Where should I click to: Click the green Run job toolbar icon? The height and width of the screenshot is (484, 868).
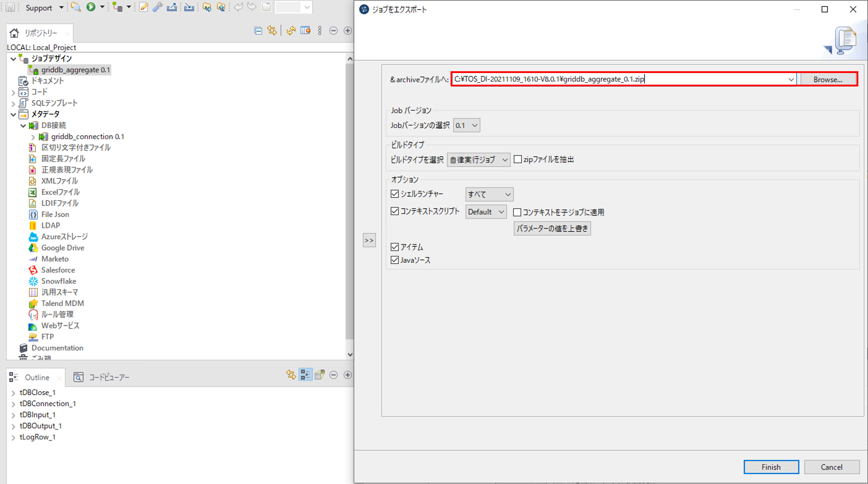pyautogui.click(x=91, y=7)
